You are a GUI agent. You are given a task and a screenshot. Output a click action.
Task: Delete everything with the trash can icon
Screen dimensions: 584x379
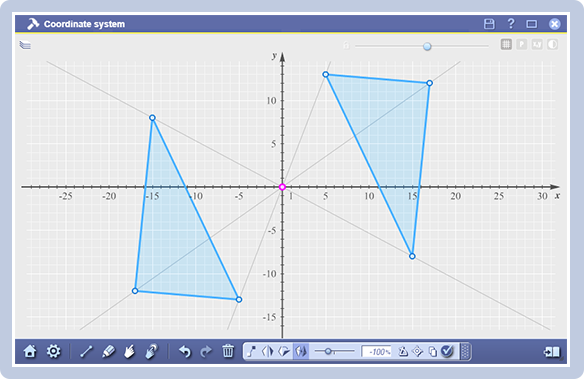228,351
